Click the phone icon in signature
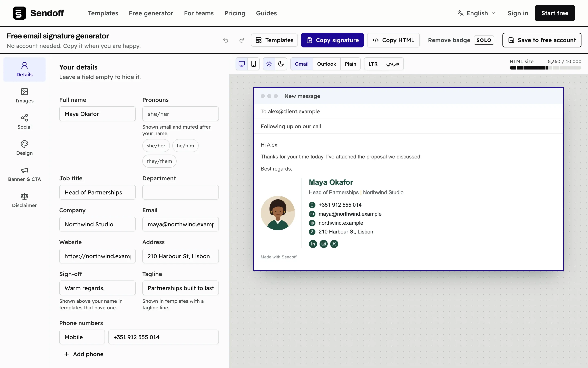Viewport: 588px width, 368px height. (x=312, y=205)
